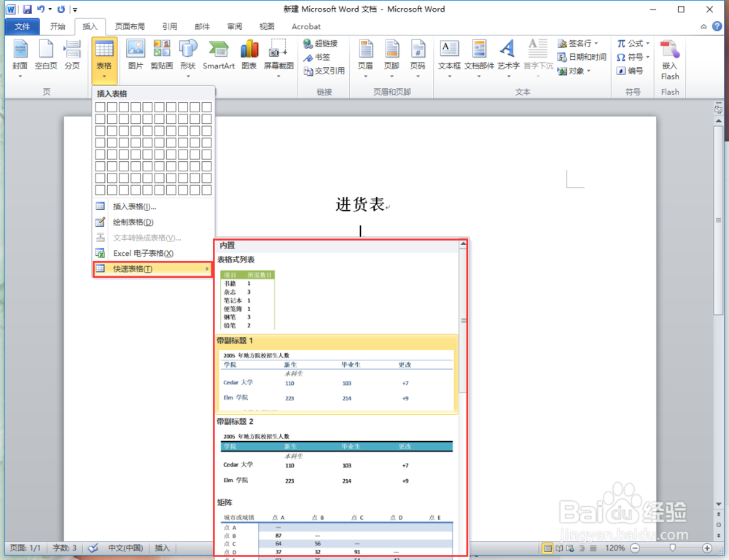Insert Date and Time (日期和时间)
The image size is (729, 560).
point(582,57)
